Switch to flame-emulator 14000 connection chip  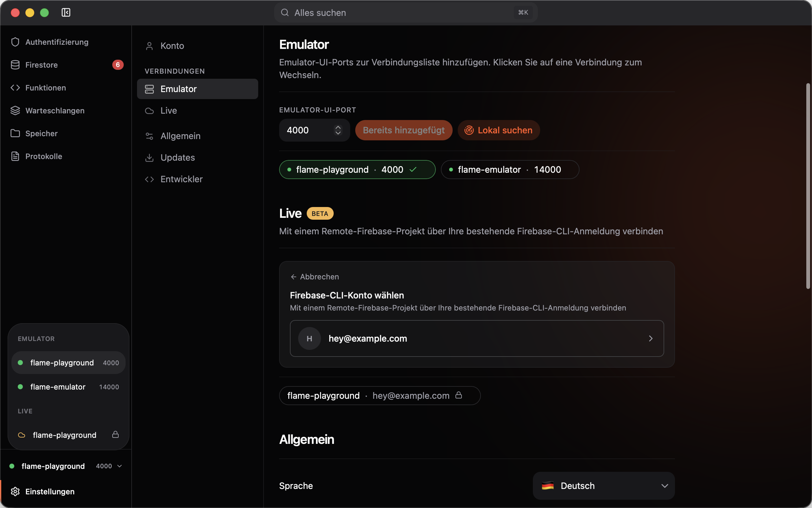coord(510,170)
